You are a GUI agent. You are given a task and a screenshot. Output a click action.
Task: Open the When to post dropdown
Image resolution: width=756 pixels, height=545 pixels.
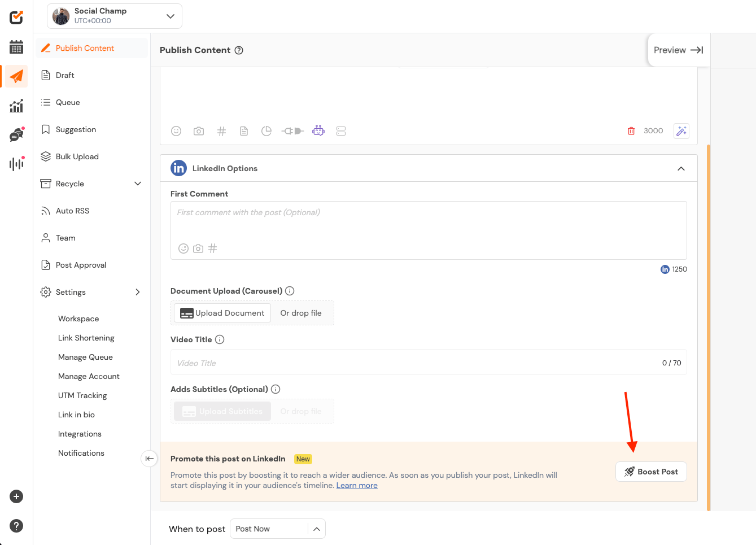[278, 529]
